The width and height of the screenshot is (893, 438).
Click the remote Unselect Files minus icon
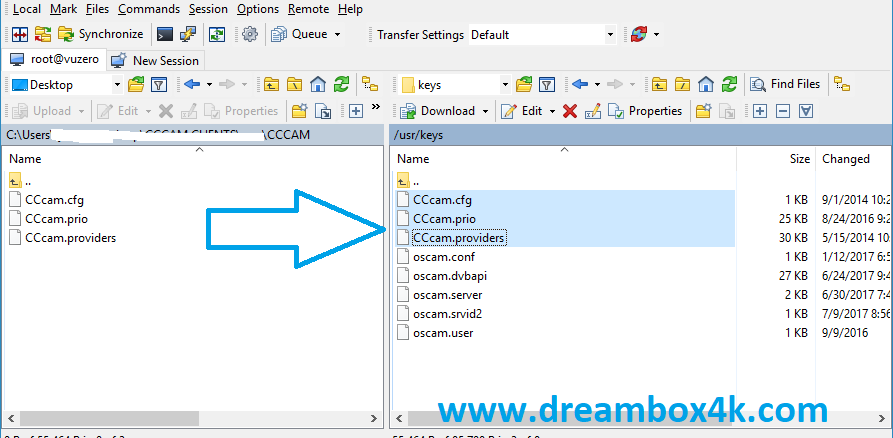coord(783,111)
